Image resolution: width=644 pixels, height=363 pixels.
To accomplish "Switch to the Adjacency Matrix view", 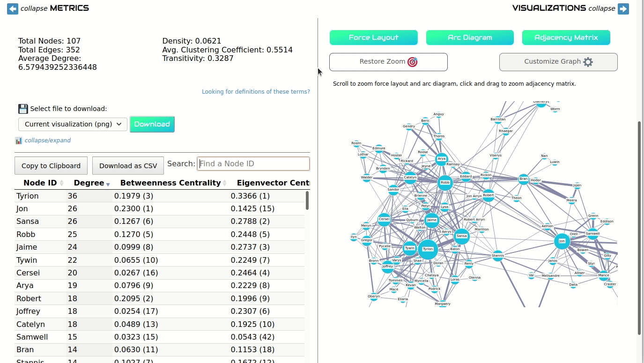I will click(x=566, y=37).
